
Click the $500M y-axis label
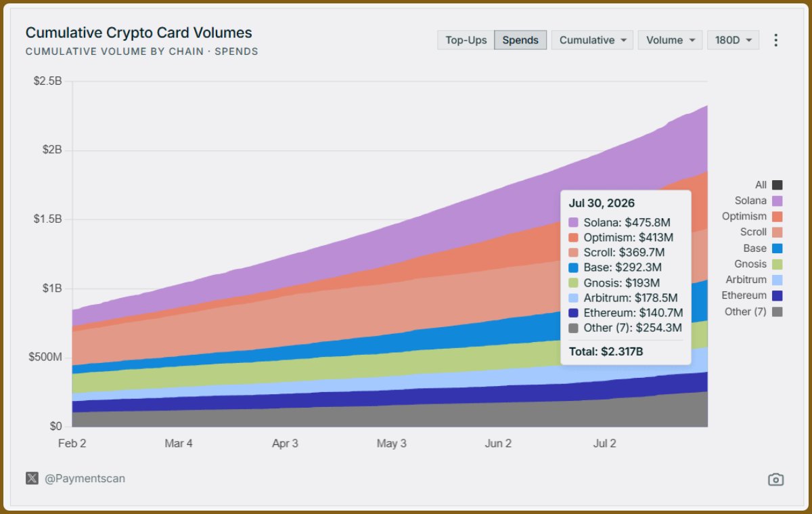[x=45, y=358]
